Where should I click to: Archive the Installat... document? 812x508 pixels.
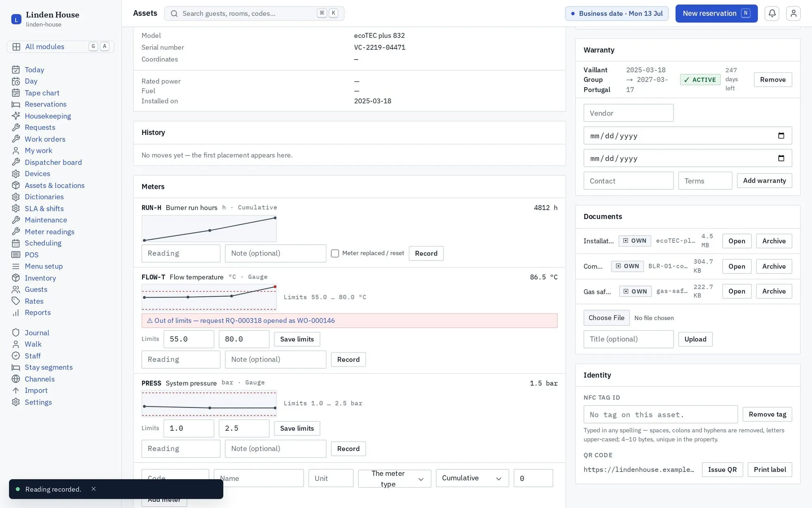point(774,241)
